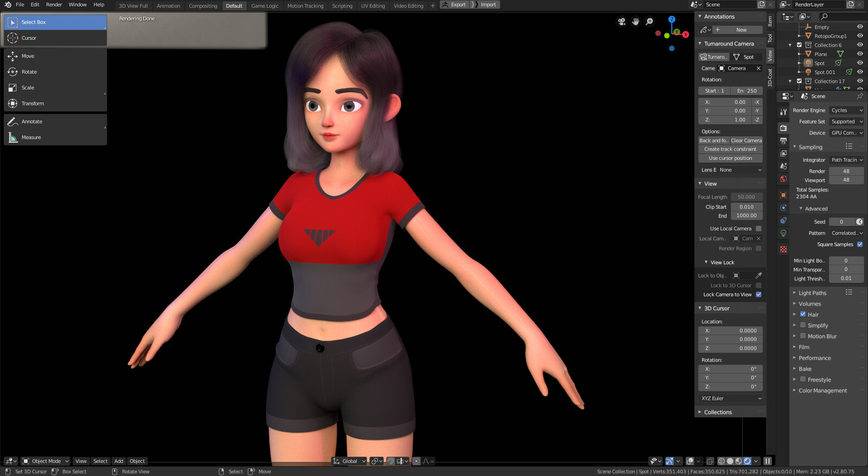Viewport: 868px width, 476px height.
Task: Click the Export button
Action: tap(454, 5)
